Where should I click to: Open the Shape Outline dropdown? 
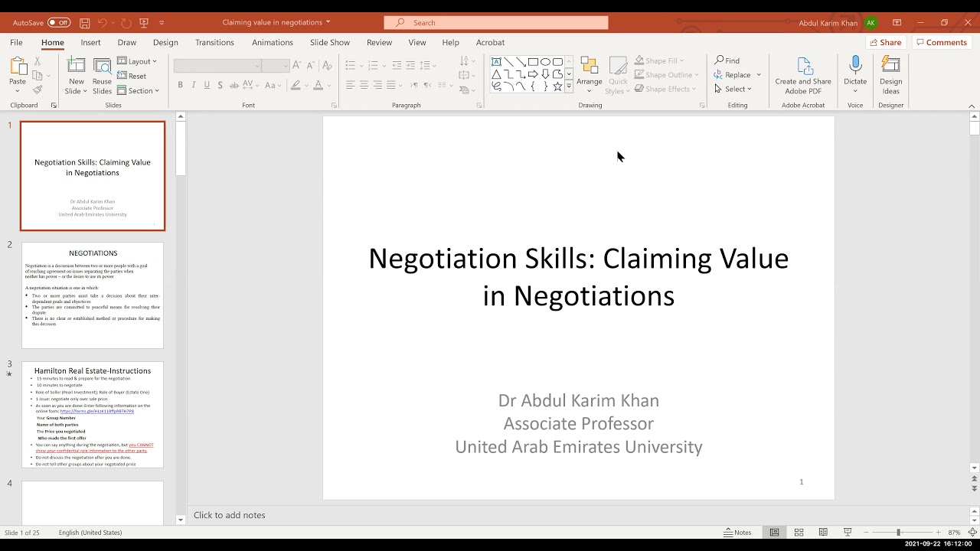tap(666, 75)
